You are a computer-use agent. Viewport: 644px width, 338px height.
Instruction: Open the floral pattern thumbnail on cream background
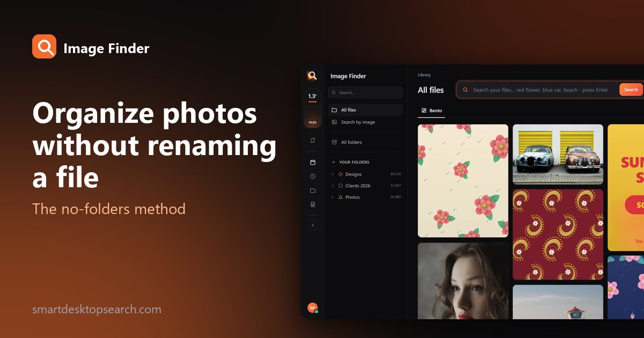(x=463, y=181)
